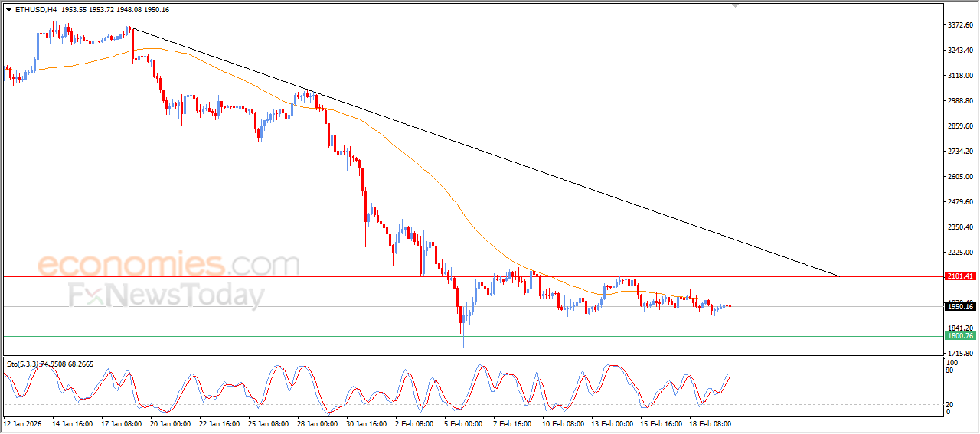
Task: Click the stochastic 20 level label
Action: click(950, 404)
